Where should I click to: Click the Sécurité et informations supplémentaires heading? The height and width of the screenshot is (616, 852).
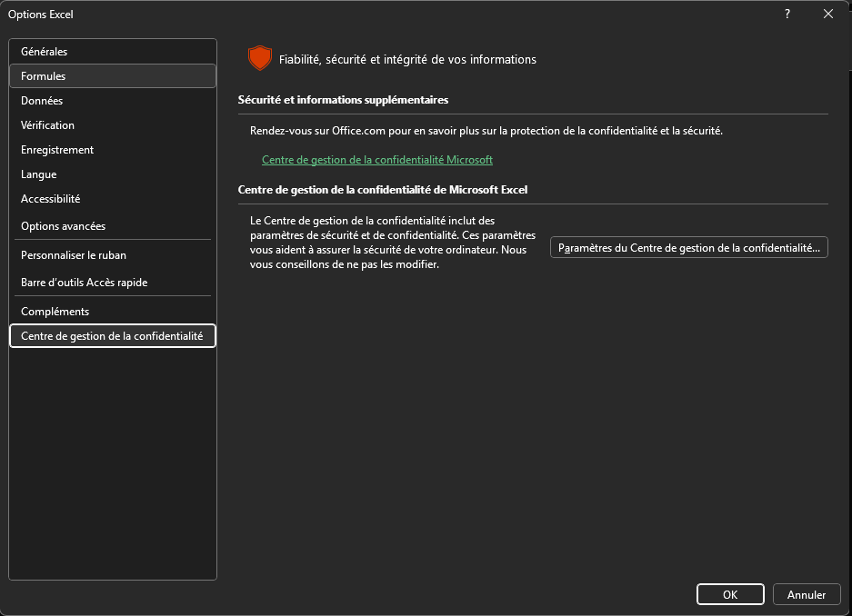[343, 100]
